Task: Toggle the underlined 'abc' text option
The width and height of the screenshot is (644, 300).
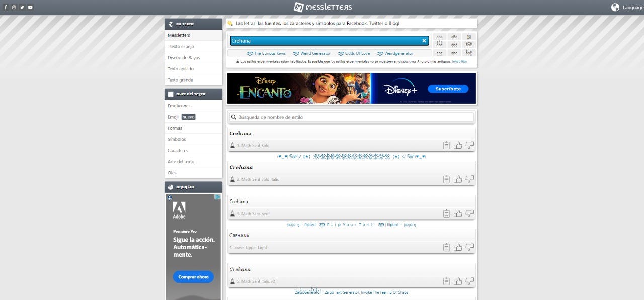Action: click(x=439, y=53)
